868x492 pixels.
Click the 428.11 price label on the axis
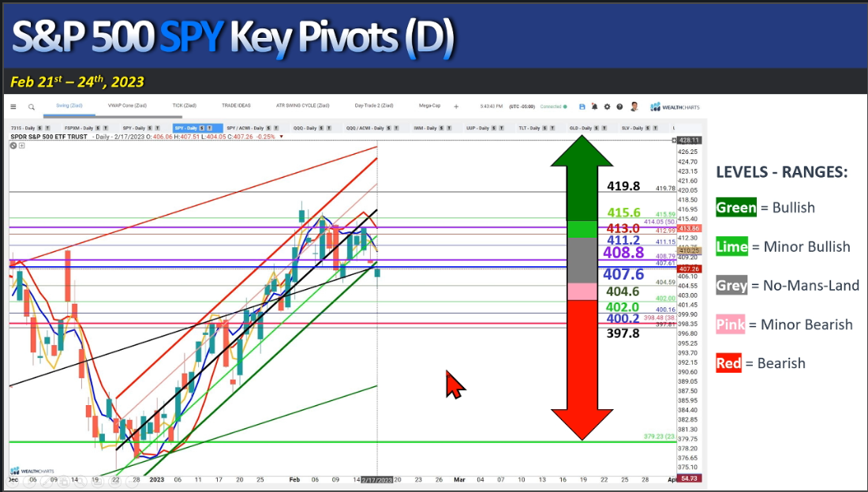pos(690,141)
